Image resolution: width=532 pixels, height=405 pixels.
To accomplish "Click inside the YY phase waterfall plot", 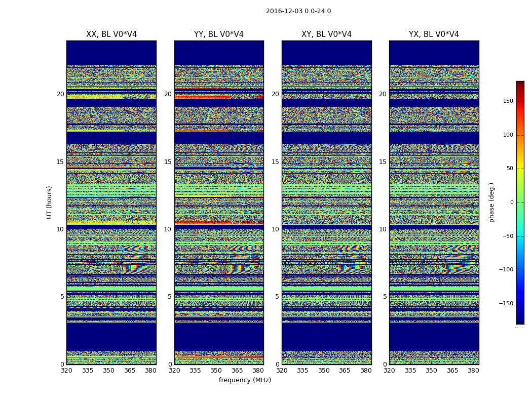I will click(219, 202).
